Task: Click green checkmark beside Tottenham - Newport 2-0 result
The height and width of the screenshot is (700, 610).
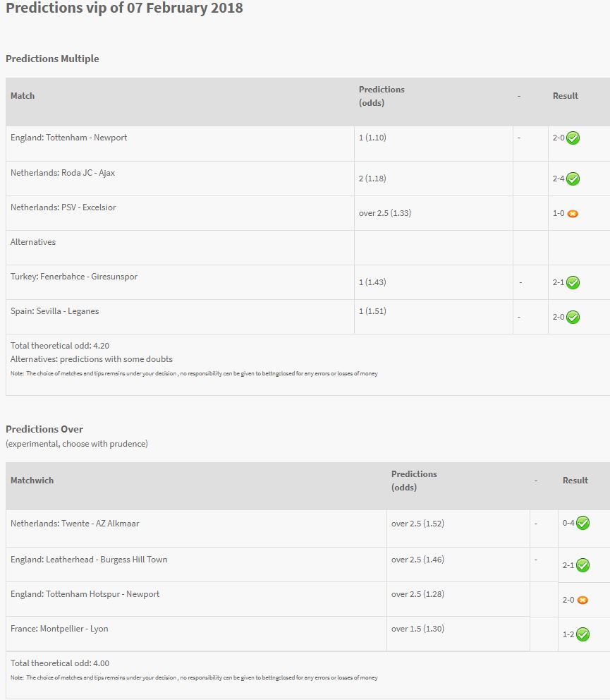Action: point(573,138)
